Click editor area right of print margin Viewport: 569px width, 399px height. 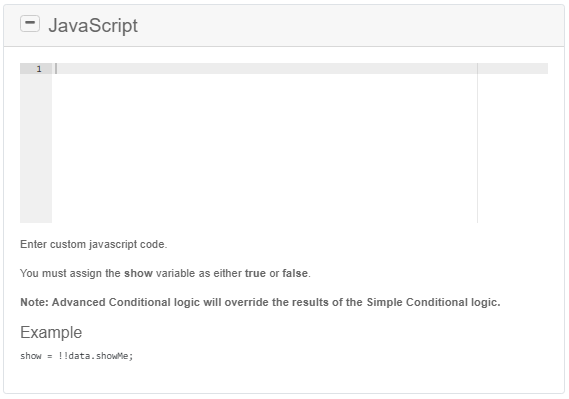coord(513,148)
